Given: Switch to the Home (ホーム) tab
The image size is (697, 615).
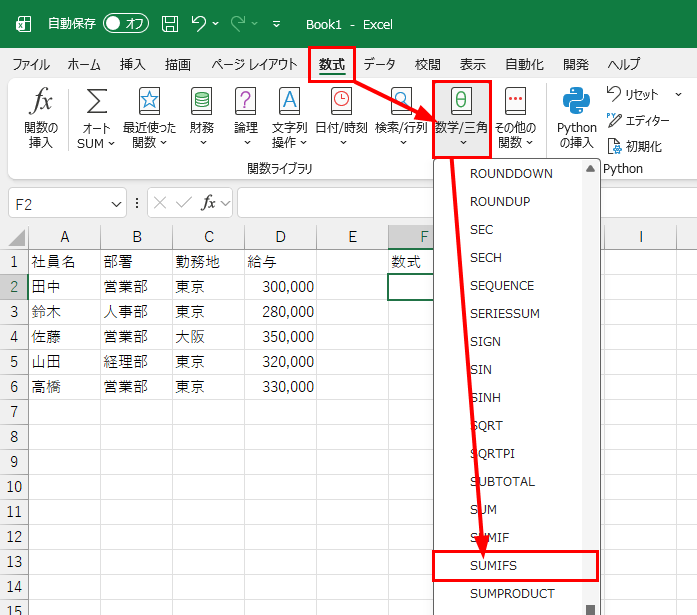Looking at the screenshot, I should pos(84,65).
